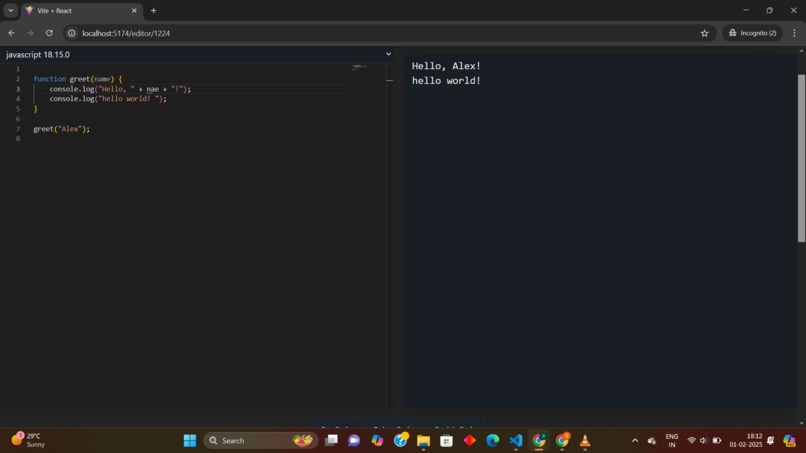Open Microsoft Store from the taskbar
The width and height of the screenshot is (806, 453).
447,441
